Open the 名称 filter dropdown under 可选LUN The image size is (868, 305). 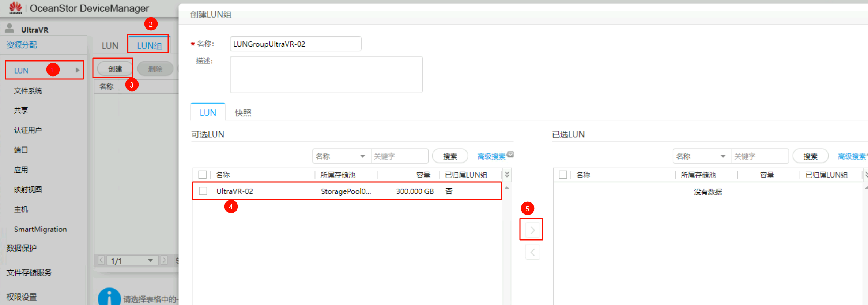(341, 156)
